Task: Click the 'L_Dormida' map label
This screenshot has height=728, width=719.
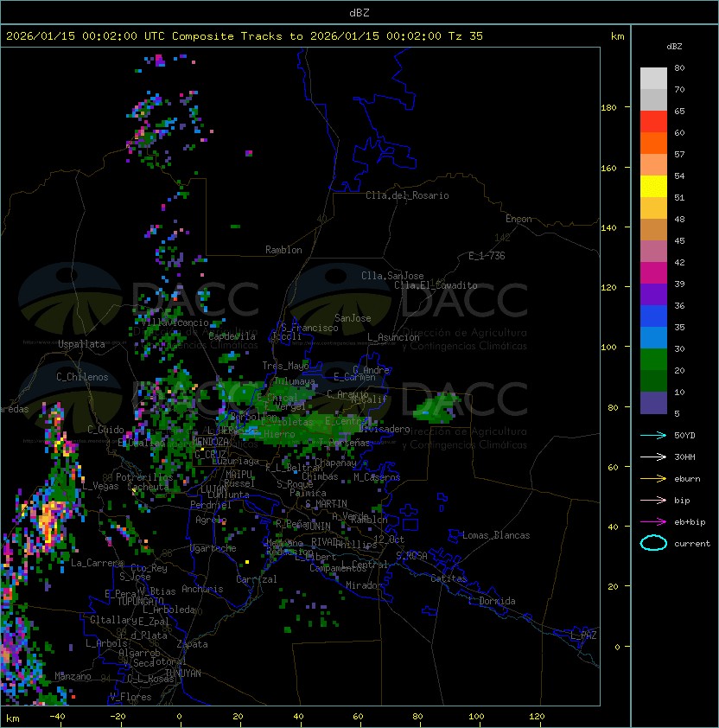Action: coord(492,601)
